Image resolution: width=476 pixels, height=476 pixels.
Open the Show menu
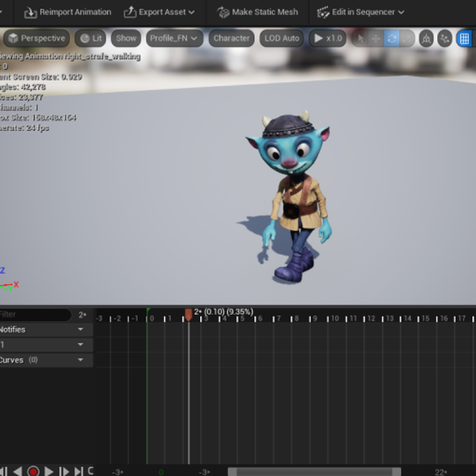(x=126, y=38)
